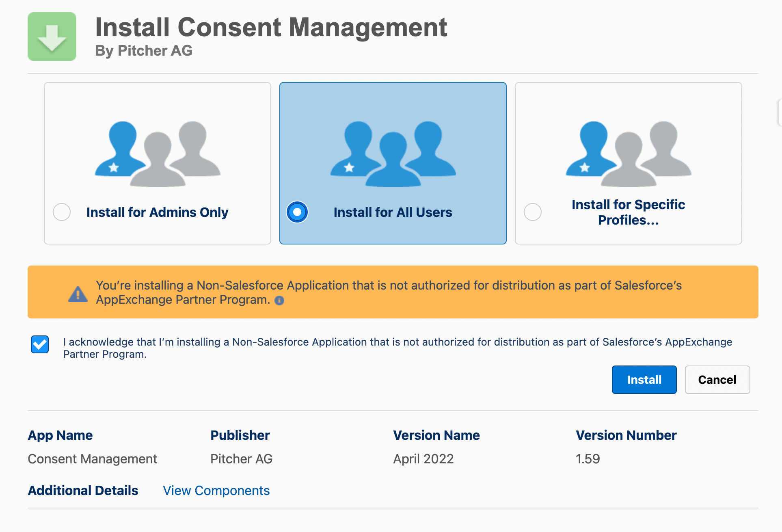Open the View Components link
This screenshot has height=532, width=782.
pos(216,491)
